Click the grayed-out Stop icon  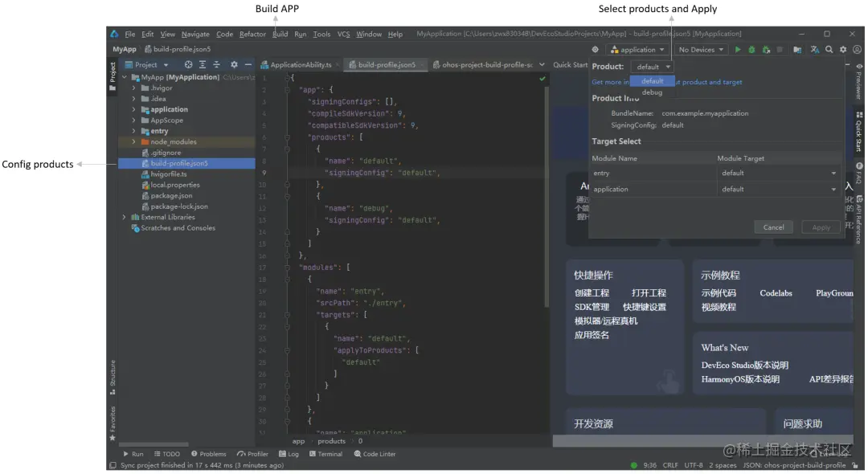click(x=780, y=50)
